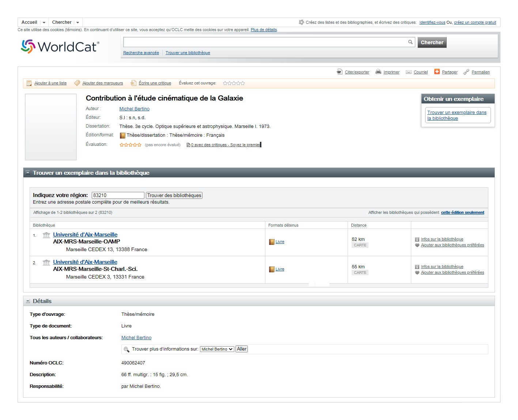
Task: Click the Chercher search button
Action: point(432,42)
